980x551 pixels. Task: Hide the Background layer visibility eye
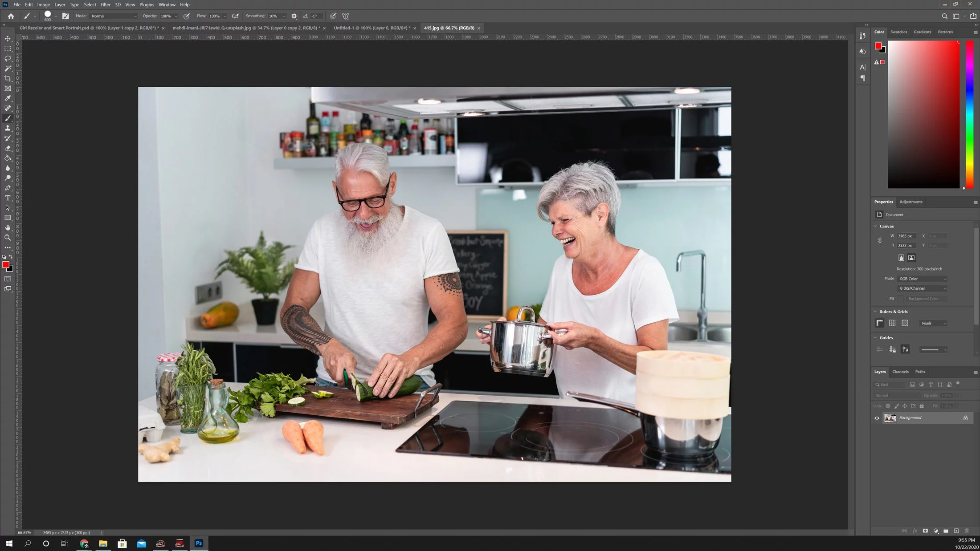[x=877, y=418]
